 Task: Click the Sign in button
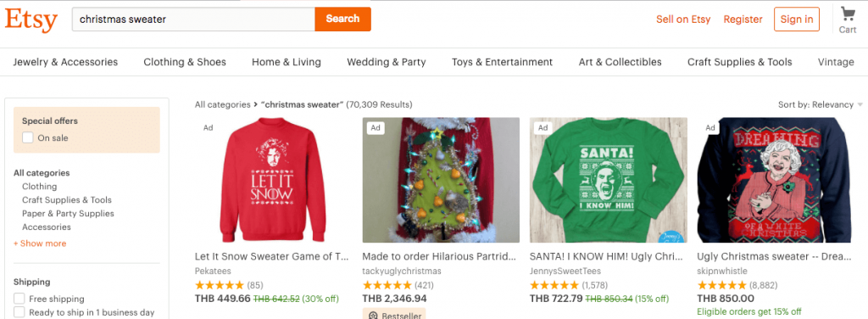(797, 20)
